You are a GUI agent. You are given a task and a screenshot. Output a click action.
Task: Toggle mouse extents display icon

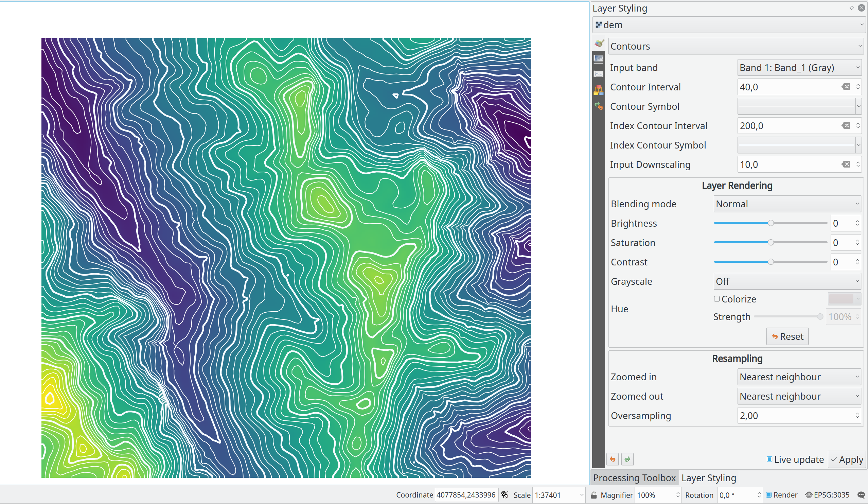(x=504, y=495)
